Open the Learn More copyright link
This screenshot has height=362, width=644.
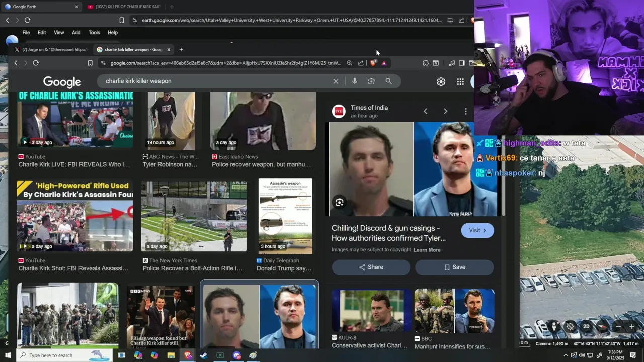(x=427, y=250)
